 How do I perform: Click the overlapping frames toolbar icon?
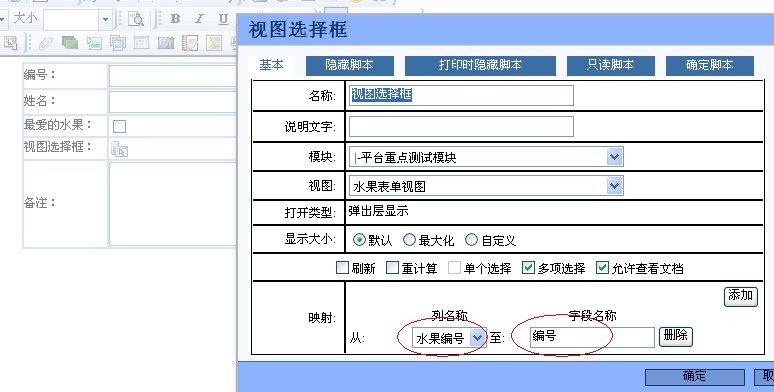(118, 43)
